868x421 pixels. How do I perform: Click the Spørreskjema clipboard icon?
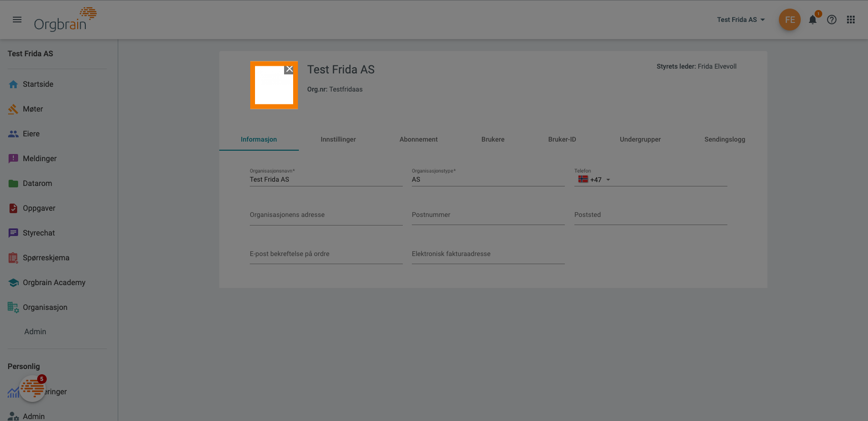[13, 258]
